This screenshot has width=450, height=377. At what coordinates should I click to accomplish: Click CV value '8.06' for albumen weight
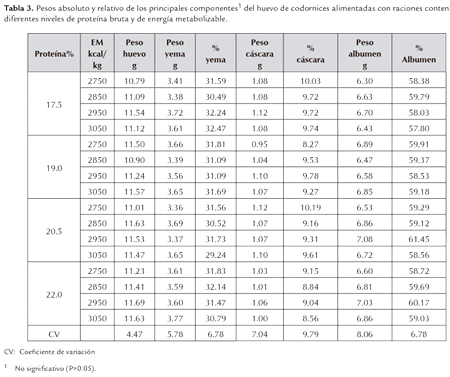[365, 334]
